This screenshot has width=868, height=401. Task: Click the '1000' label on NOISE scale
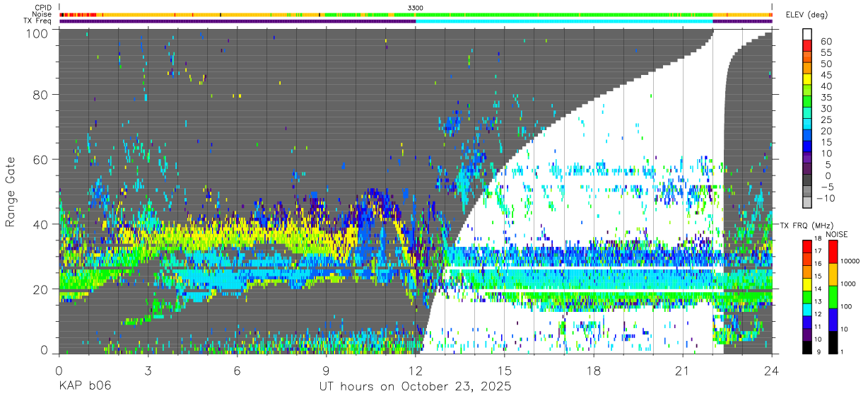(848, 284)
